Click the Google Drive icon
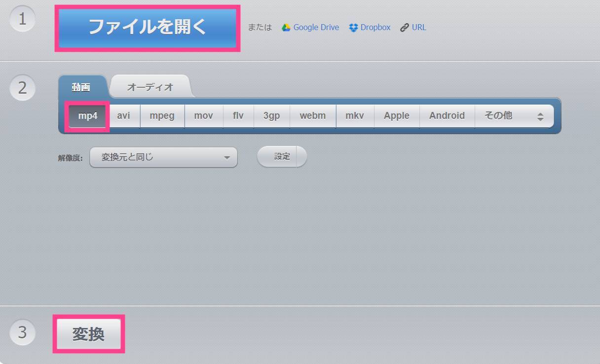Screen dimensions: 600x364 pos(286,28)
